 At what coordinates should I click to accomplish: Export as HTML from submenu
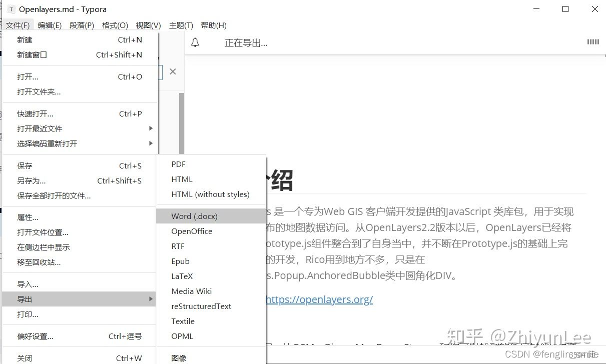tap(211, 179)
